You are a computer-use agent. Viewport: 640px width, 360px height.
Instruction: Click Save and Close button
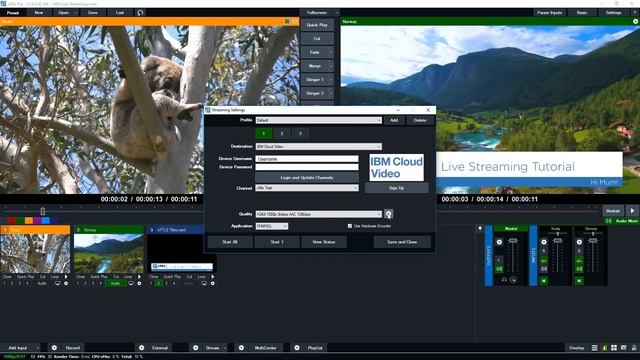click(402, 242)
